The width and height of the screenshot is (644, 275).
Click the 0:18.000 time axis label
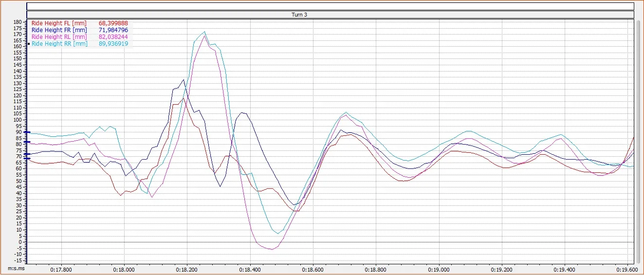[x=124, y=269]
